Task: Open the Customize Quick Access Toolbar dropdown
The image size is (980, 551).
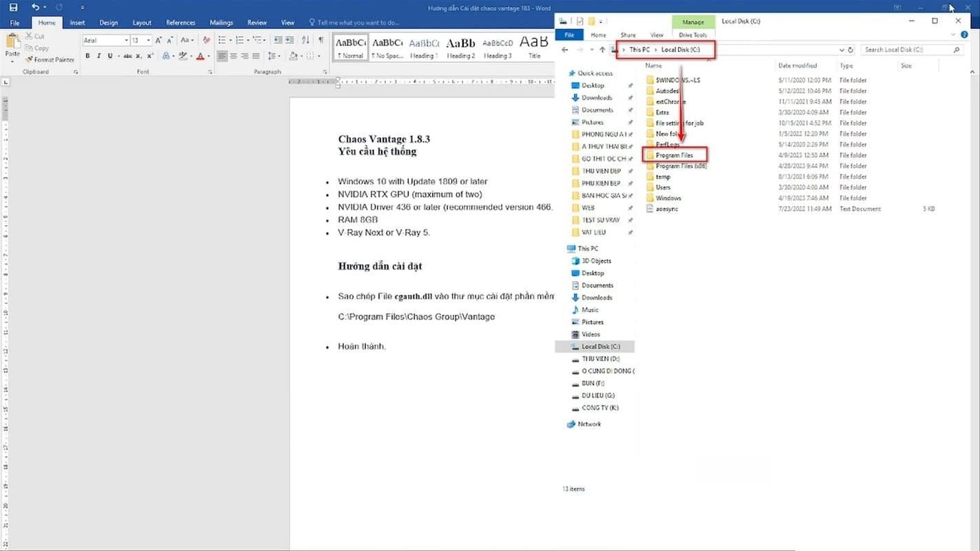Action: [x=82, y=7]
